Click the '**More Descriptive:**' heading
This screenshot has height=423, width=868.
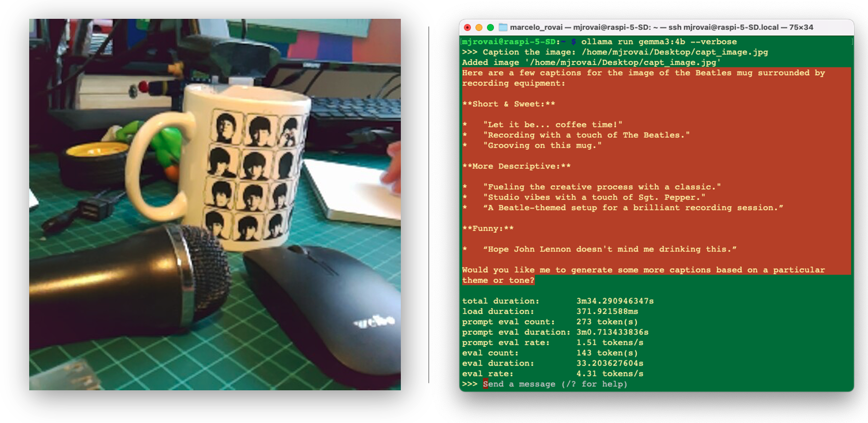tap(516, 166)
